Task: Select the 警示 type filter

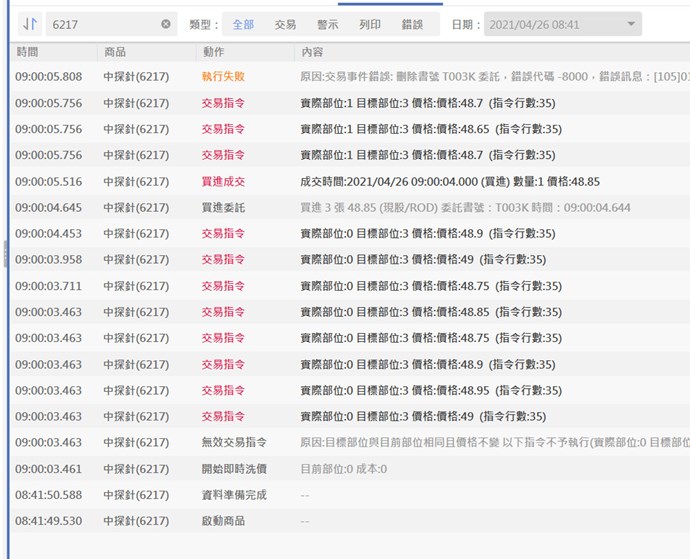Action: coord(328,24)
